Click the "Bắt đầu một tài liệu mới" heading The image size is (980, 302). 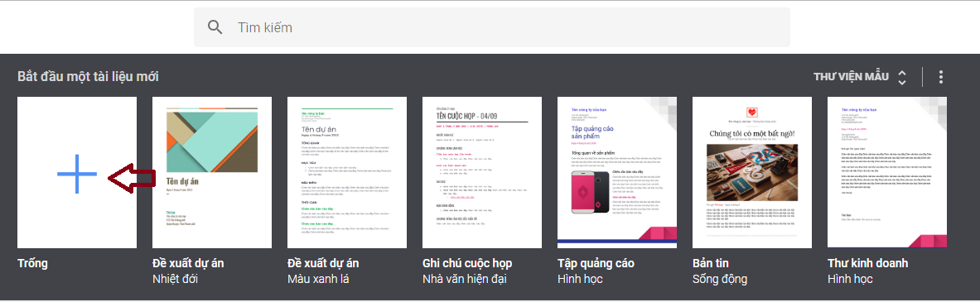tap(88, 77)
